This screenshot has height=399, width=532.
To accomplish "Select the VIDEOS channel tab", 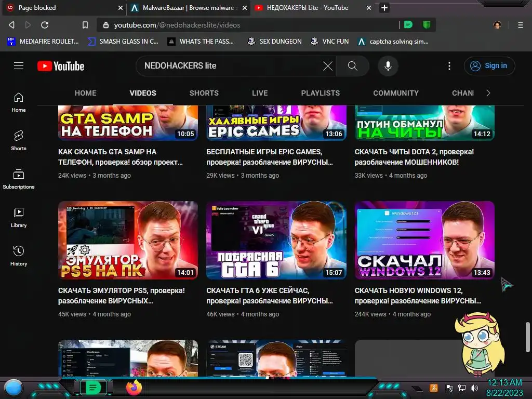I will pos(143,93).
